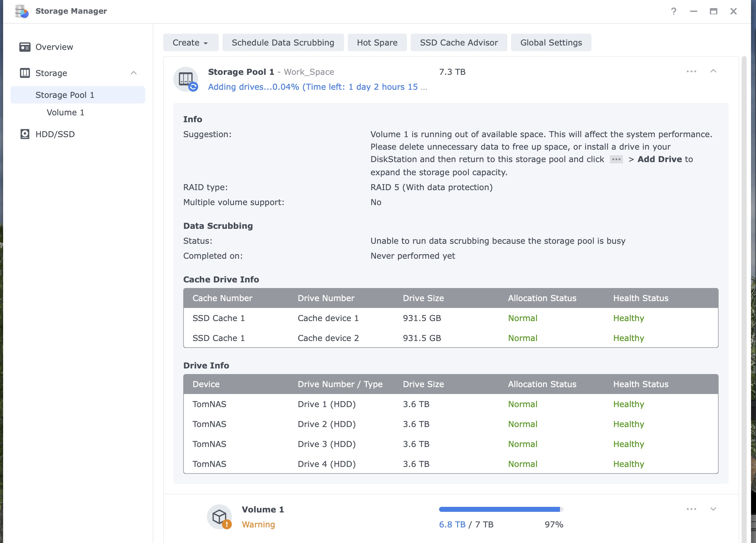The image size is (756, 543).
Task: Expand Volume 1 details with chevron
Action: click(x=713, y=509)
